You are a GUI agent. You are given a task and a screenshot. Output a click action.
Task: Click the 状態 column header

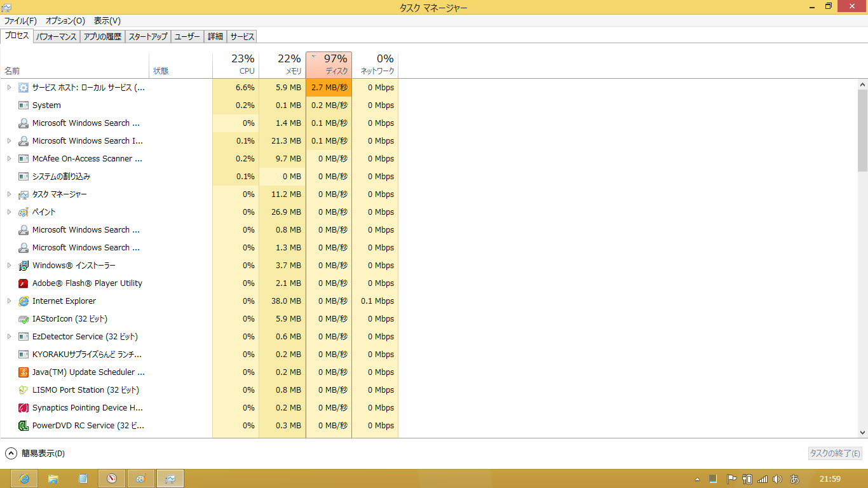coord(181,65)
